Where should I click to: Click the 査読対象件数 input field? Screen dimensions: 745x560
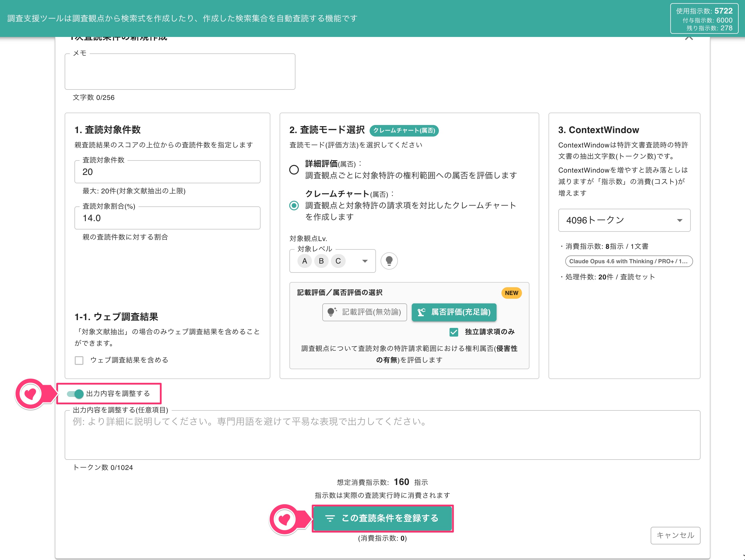[167, 172]
